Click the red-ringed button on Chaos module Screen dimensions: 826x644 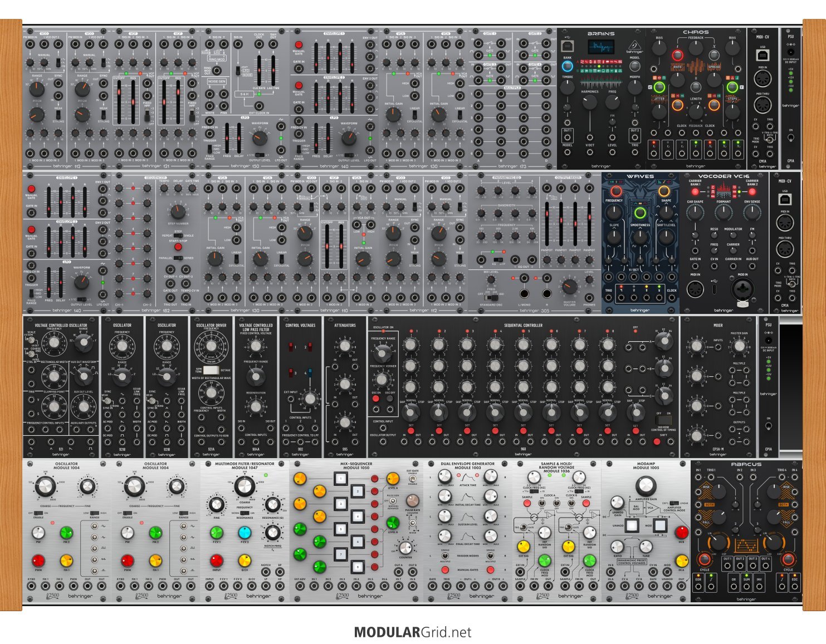pyautogui.click(x=677, y=55)
